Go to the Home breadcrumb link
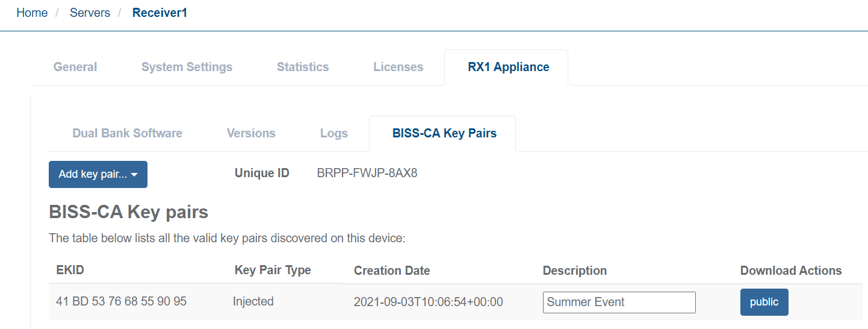 click(x=32, y=13)
